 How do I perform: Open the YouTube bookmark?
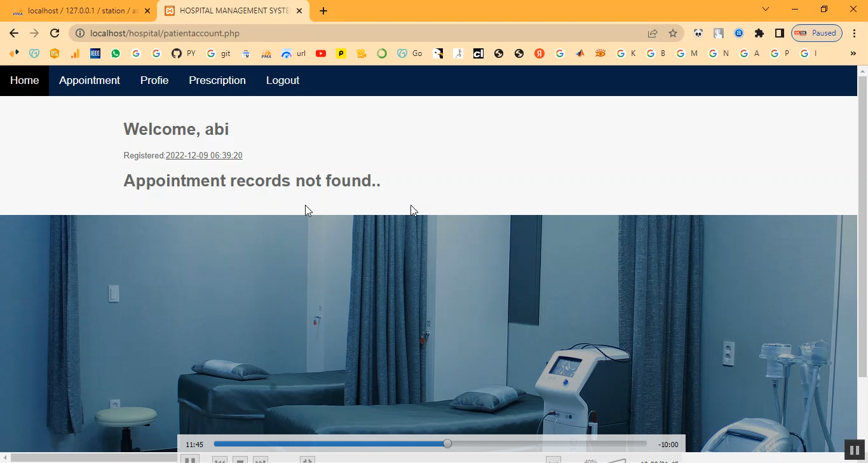[321, 54]
